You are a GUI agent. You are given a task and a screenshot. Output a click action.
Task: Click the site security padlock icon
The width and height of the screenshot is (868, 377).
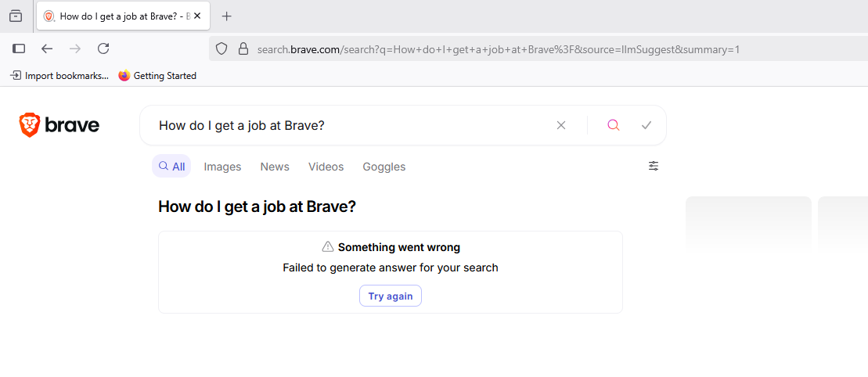click(x=243, y=49)
